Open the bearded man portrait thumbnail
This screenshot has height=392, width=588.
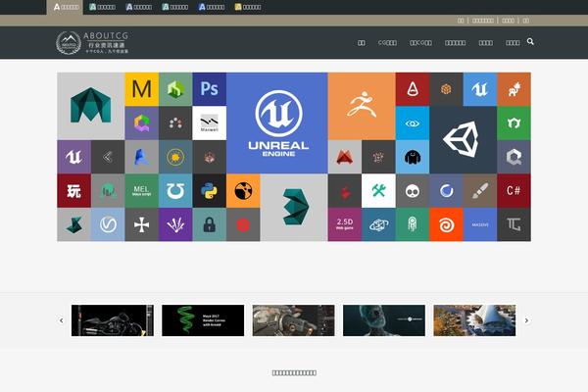click(x=384, y=320)
